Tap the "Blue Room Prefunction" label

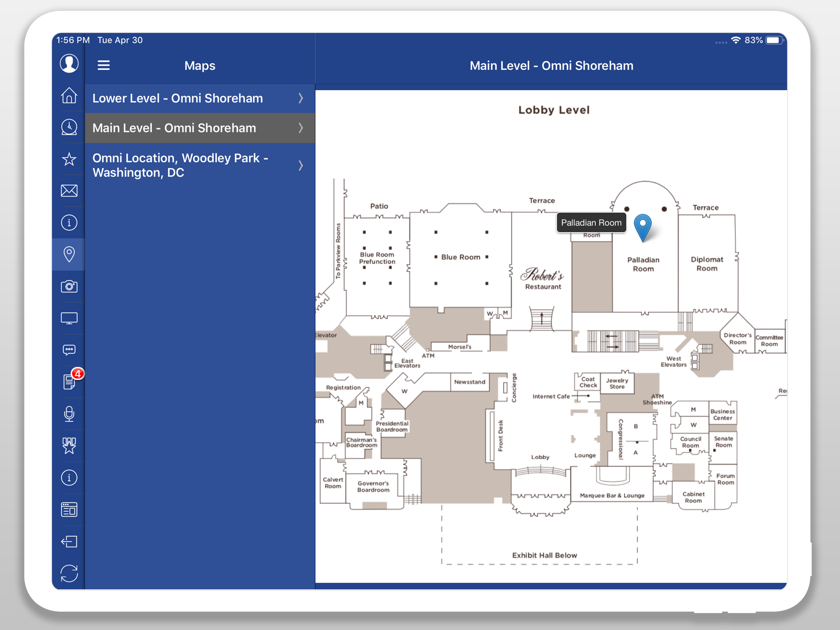(x=377, y=258)
